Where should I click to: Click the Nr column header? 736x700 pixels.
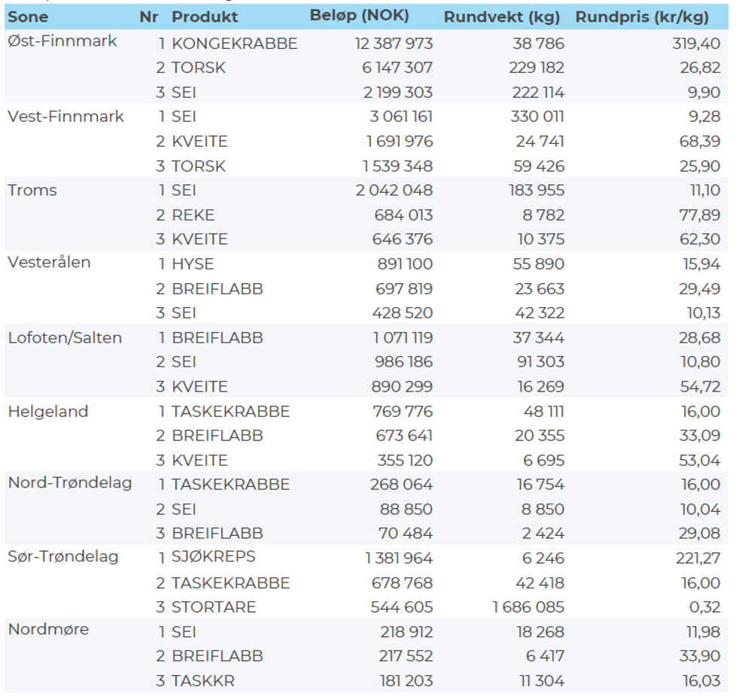(149, 17)
